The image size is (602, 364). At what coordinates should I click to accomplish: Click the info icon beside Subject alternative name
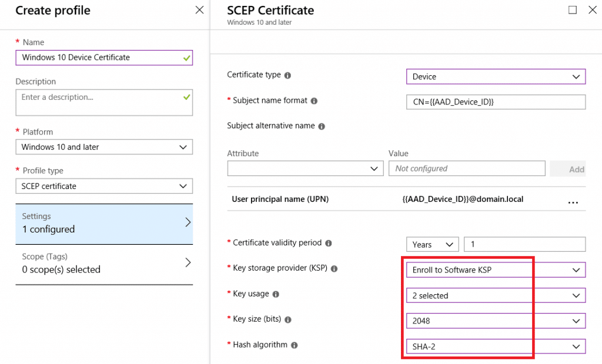(x=322, y=126)
